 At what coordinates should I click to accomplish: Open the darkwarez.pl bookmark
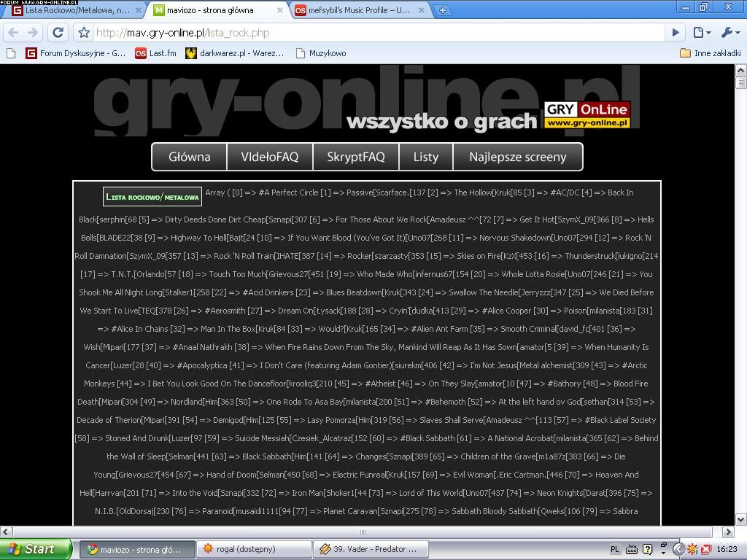click(235, 53)
